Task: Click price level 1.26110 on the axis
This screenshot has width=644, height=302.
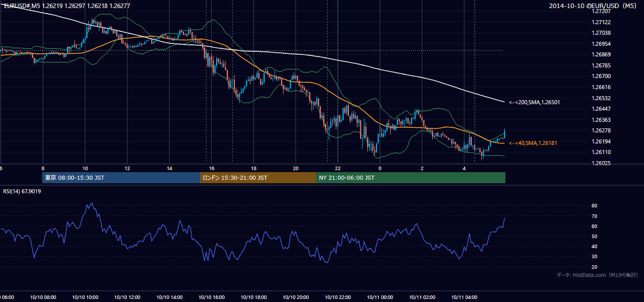Action: pos(602,152)
